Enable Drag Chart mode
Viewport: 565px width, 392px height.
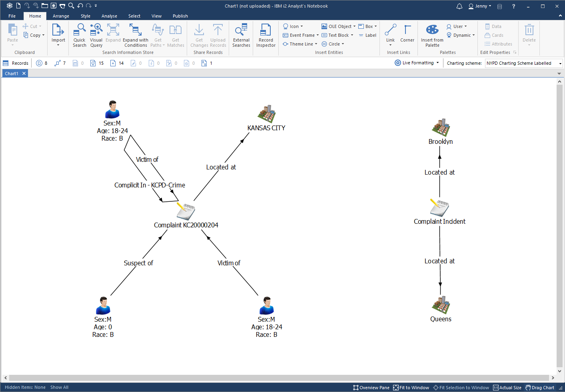tap(540, 388)
